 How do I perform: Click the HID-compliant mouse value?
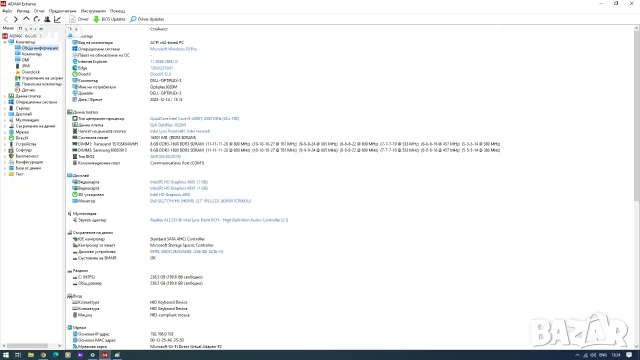[169, 315]
